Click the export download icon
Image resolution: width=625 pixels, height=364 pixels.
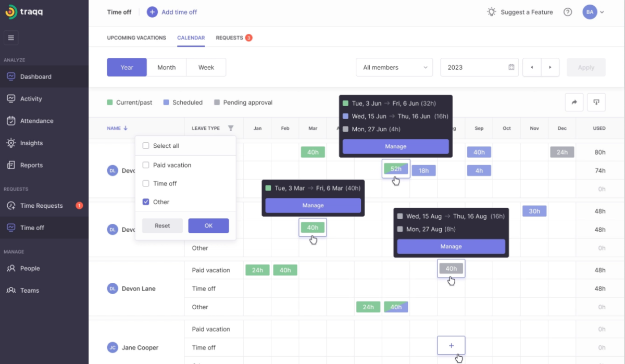click(596, 103)
